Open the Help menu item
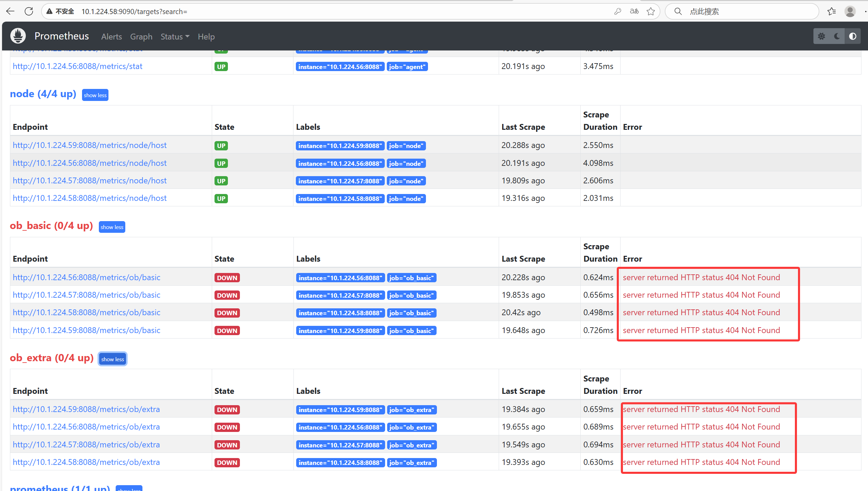This screenshot has height=491, width=868. click(206, 36)
